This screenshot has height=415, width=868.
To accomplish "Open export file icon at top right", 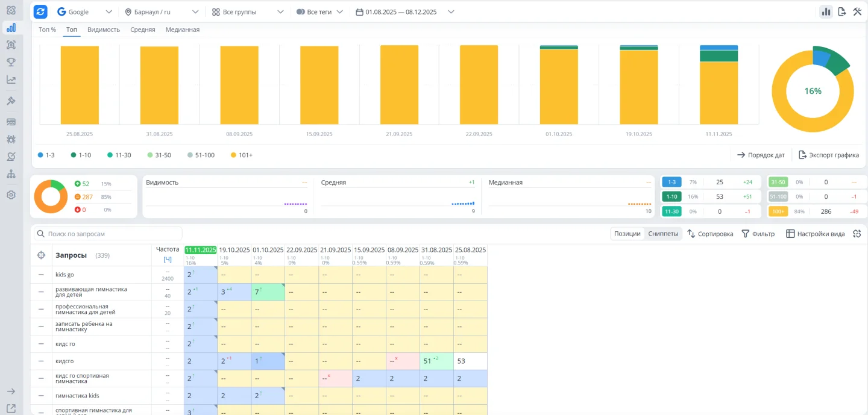I will [x=841, y=11].
